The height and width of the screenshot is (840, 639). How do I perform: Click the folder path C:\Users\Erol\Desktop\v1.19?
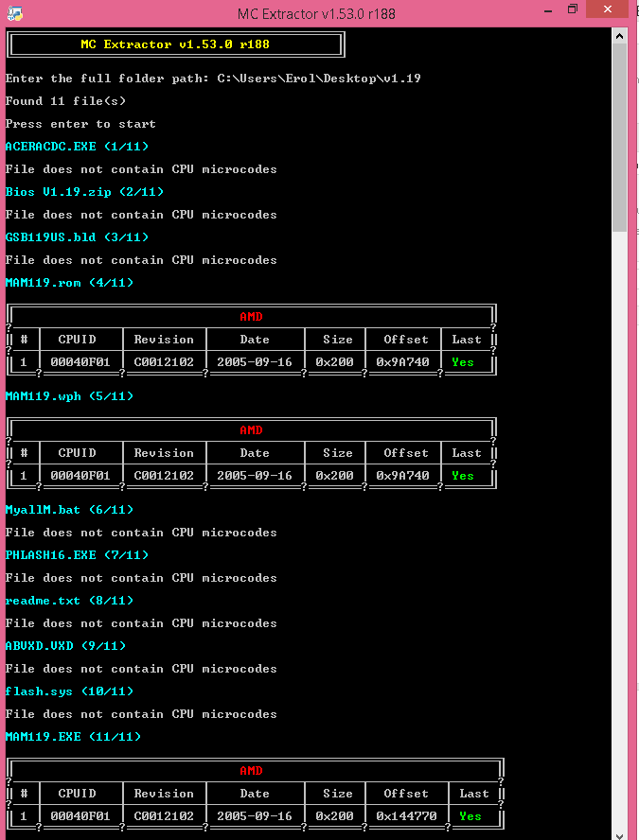coord(318,79)
